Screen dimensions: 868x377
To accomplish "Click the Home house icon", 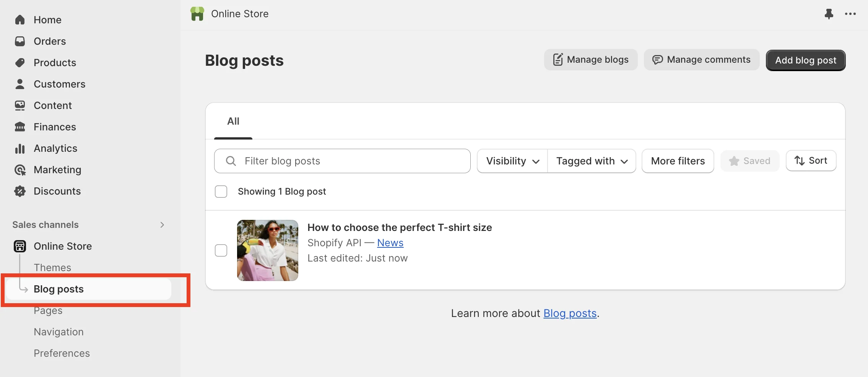I will (20, 20).
